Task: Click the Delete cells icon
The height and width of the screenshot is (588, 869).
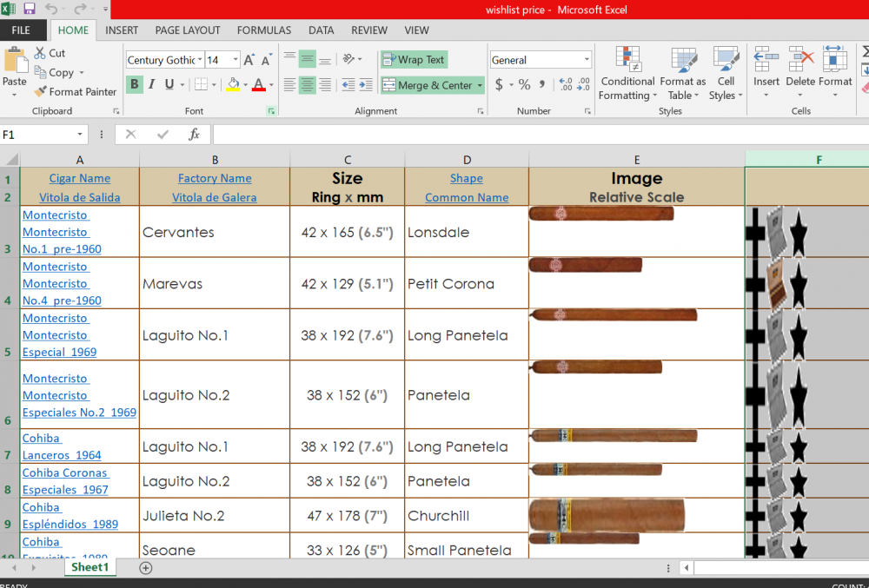Action: point(800,59)
